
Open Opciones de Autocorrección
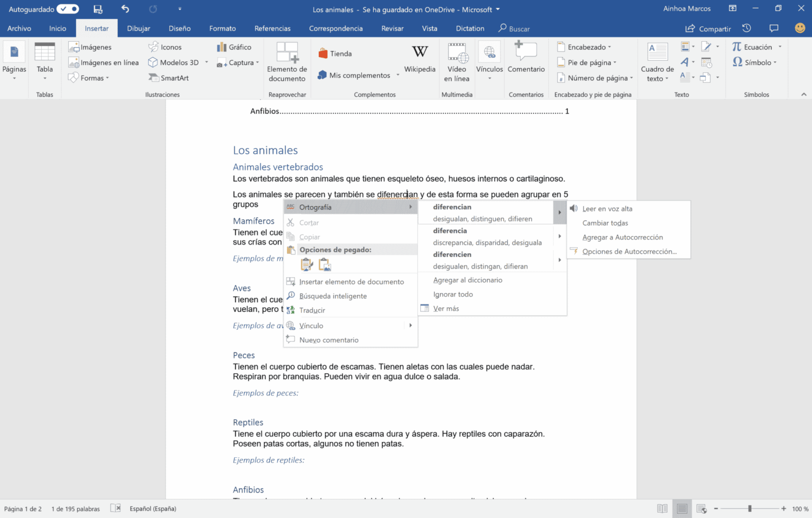pos(629,252)
